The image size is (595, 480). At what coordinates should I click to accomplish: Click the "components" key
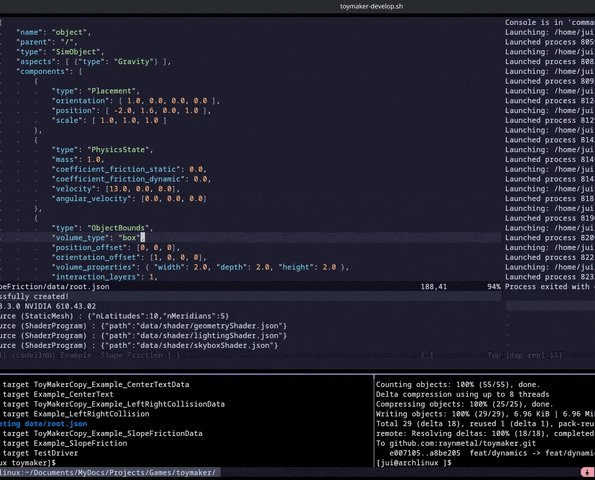(x=42, y=71)
